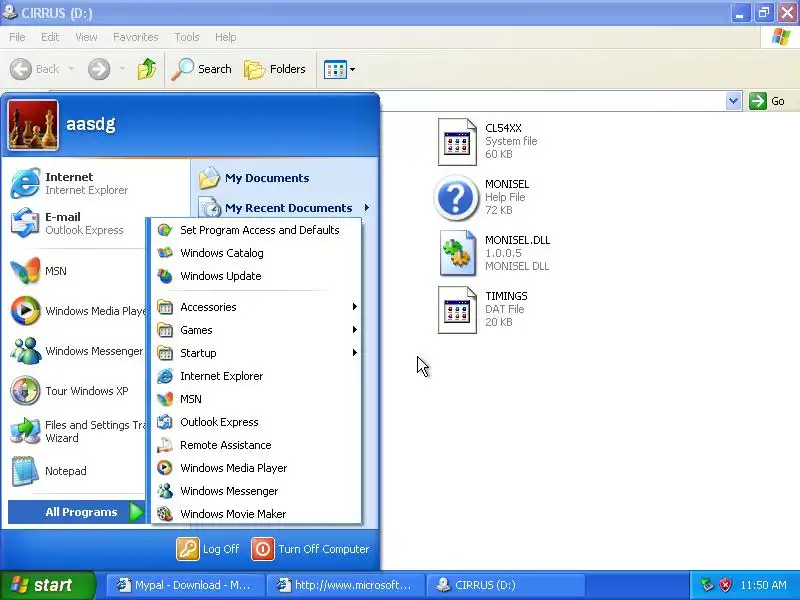Expand Games program folder
The height and width of the screenshot is (600, 800).
point(256,330)
